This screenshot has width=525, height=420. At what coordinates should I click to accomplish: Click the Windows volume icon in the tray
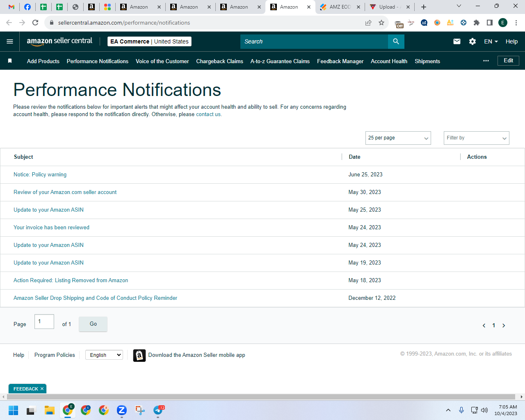484,410
